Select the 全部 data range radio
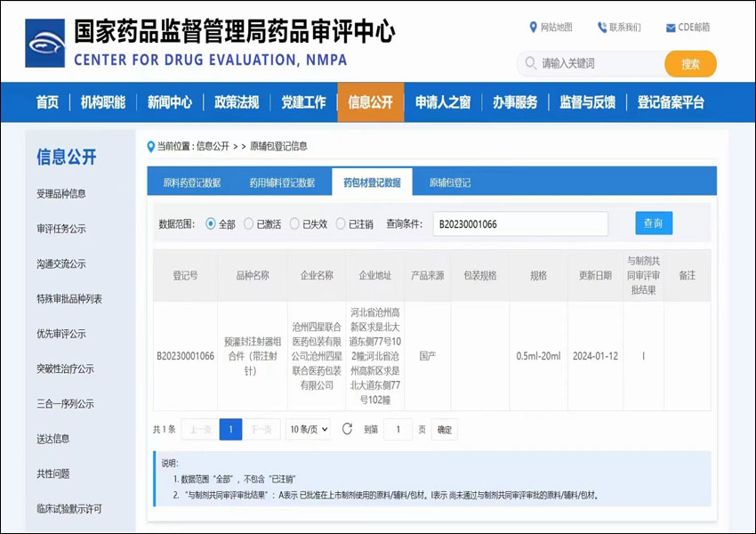 click(x=211, y=224)
